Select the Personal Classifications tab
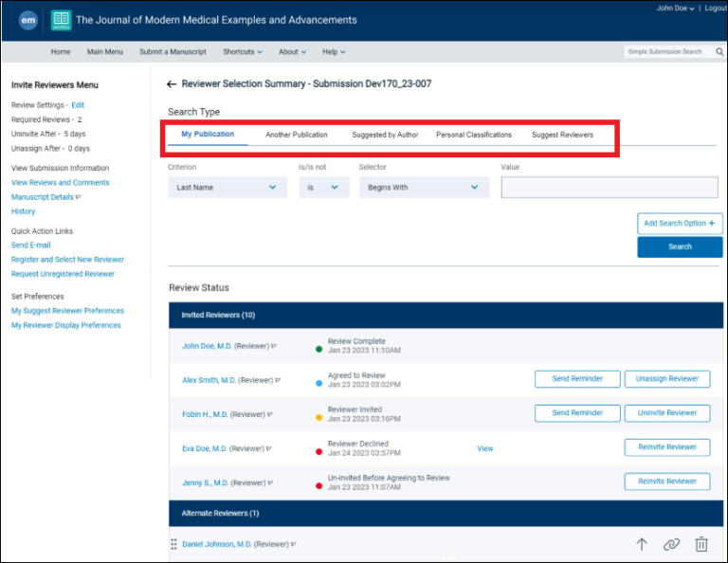This screenshot has width=728, height=563. pos(473,135)
